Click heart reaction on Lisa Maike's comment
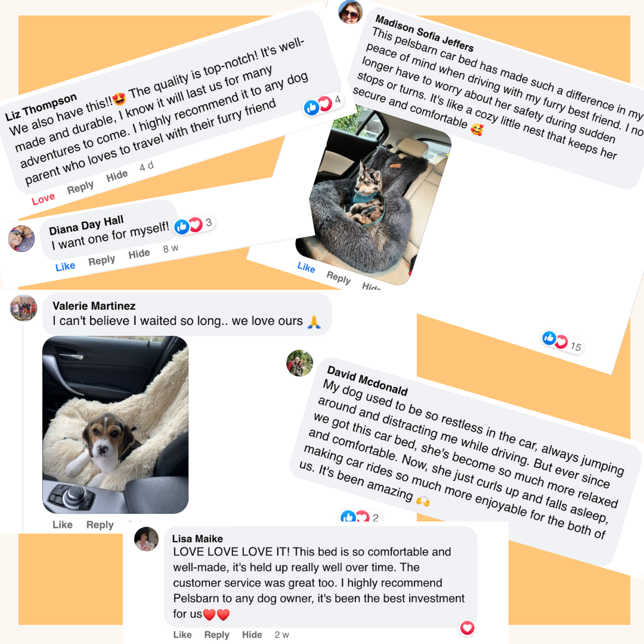 [467, 627]
